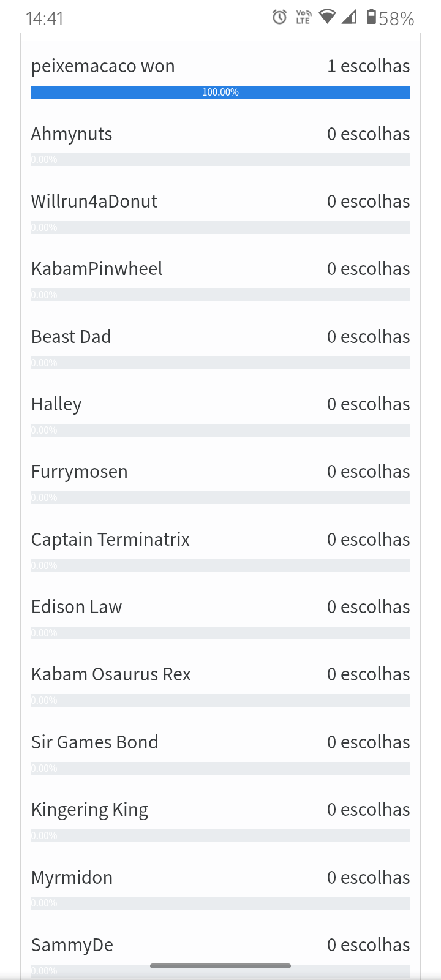The image size is (441, 980).
Task: Choose Captain Terminatrix option
Action: (110, 540)
